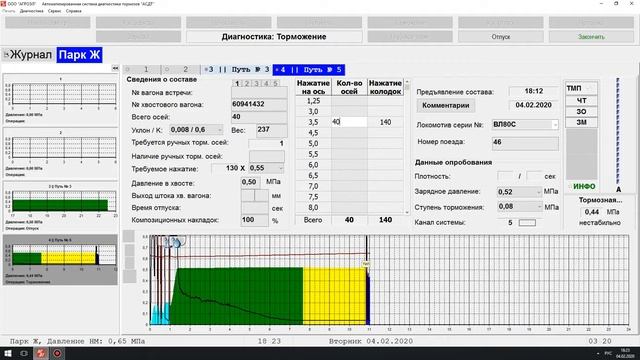This screenshot has height=360, width=640.
Task: Open the ТМП dropdown
Action: click(581, 88)
